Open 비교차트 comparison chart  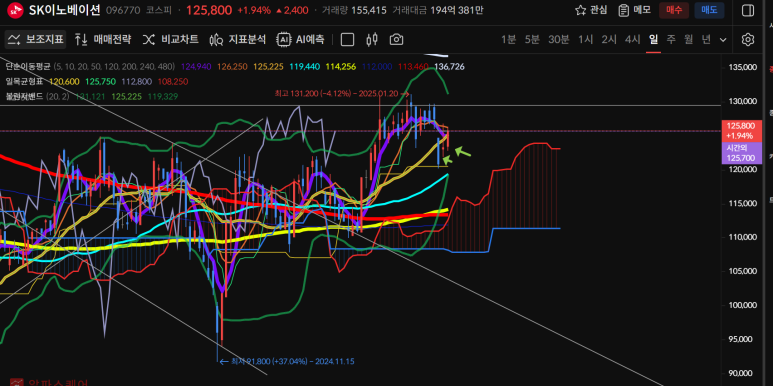pyautogui.click(x=171, y=39)
